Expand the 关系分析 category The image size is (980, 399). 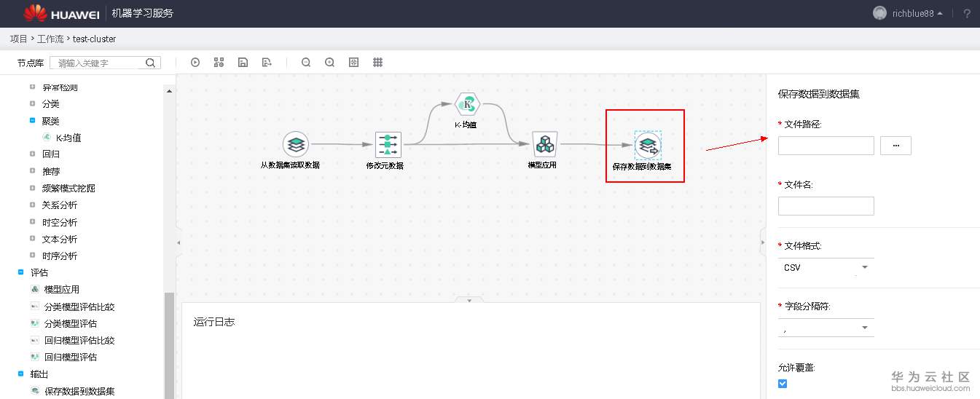[x=32, y=205]
